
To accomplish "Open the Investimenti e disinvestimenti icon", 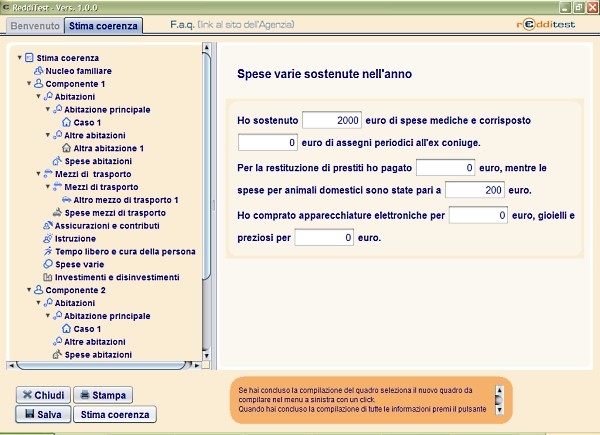I will coord(48,277).
